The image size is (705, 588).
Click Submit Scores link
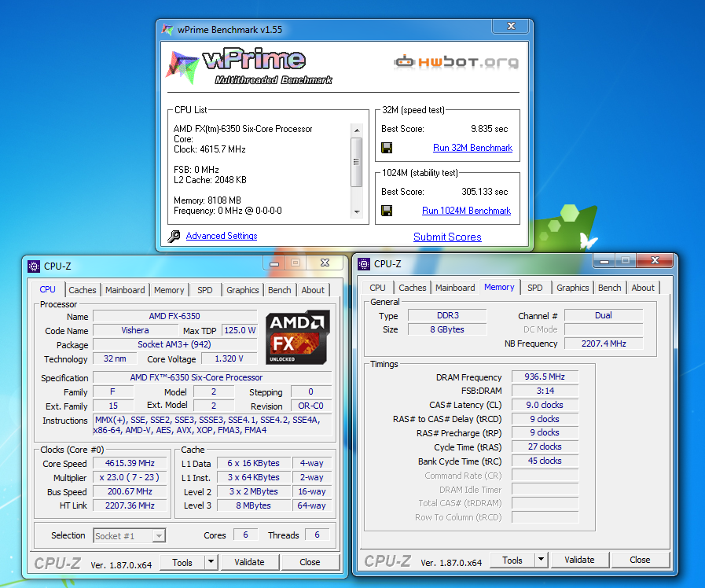(447, 237)
